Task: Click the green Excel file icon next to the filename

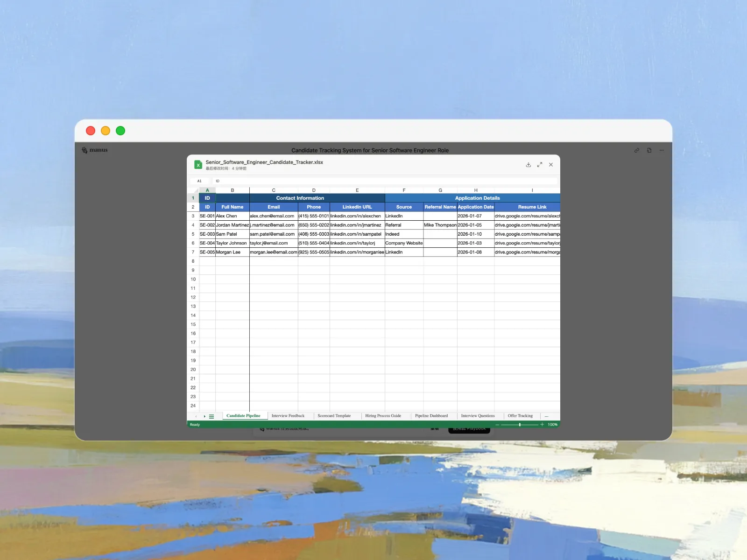Action: pyautogui.click(x=198, y=164)
